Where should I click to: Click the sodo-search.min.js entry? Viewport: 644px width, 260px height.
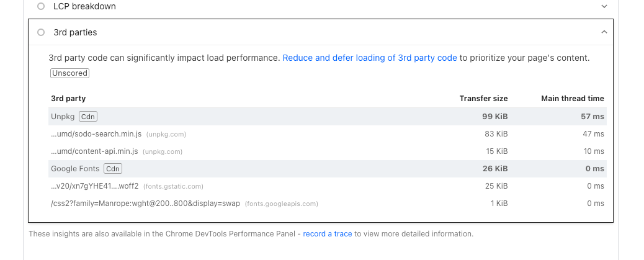tap(95, 134)
